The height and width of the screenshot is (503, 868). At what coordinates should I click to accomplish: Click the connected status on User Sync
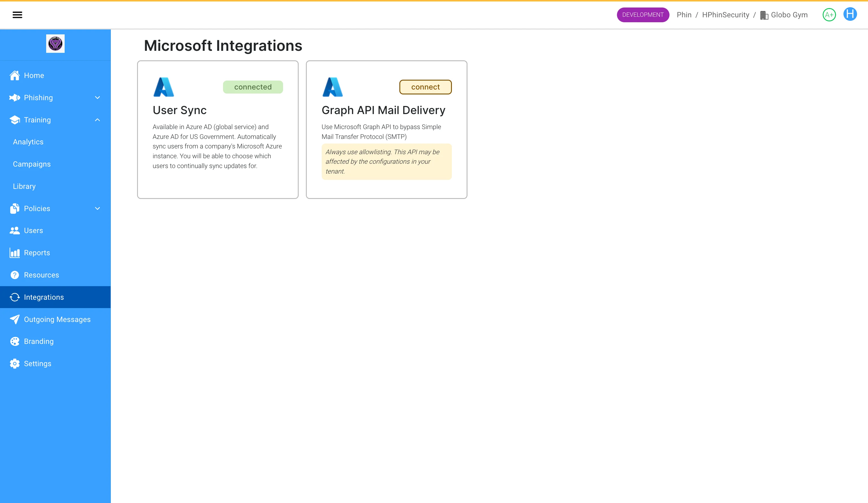tap(253, 87)
